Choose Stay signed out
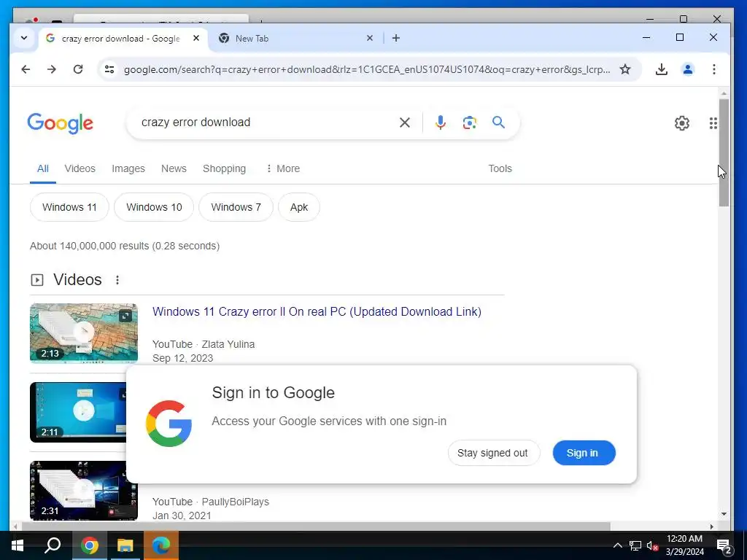This screenshot has height=560, width=747. click(494, 453)
